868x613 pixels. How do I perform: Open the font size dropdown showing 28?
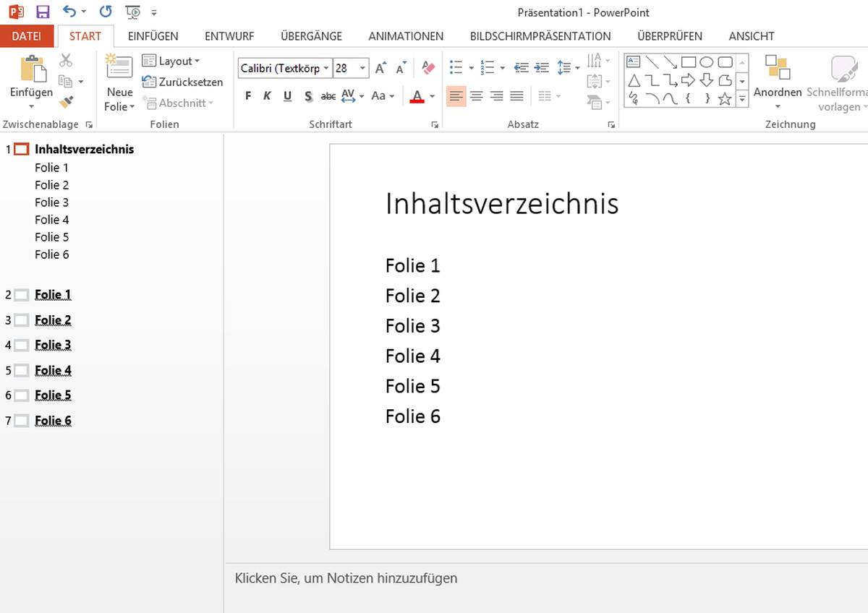(x=362, y=68)
